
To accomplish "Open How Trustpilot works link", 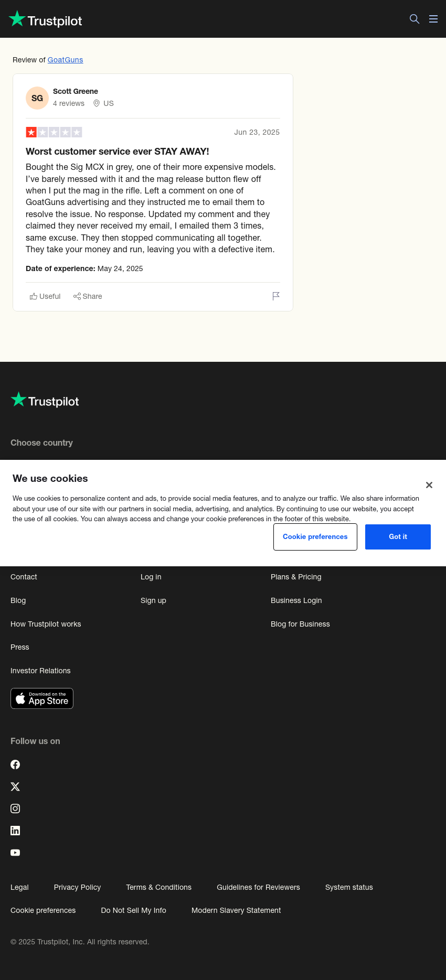I will click(46, 624).
